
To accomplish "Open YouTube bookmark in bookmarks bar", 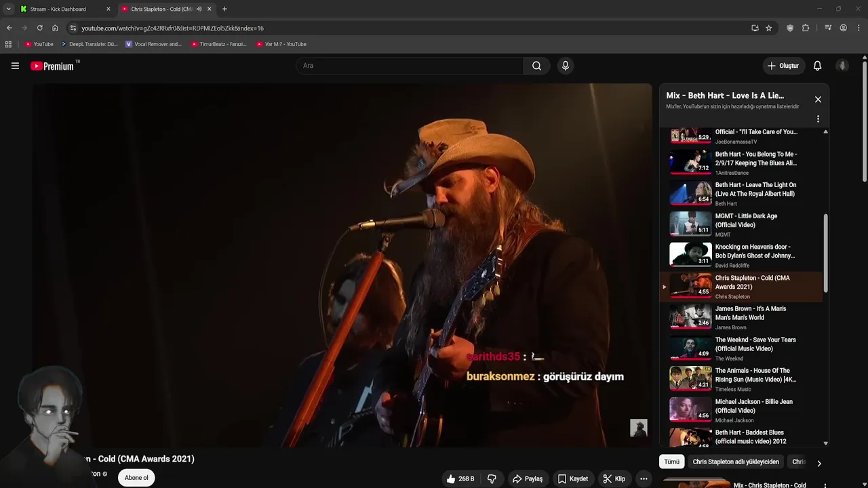I will click(39, 44).
